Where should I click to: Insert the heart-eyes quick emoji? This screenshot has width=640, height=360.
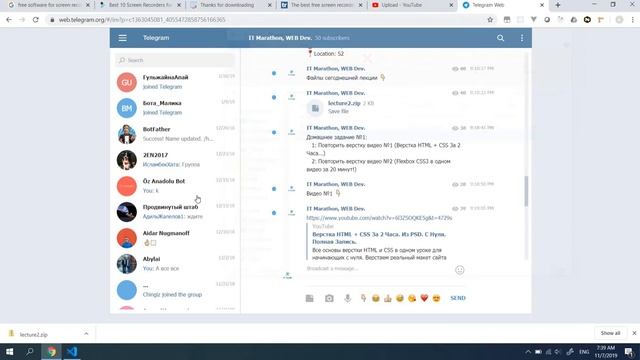pos(436,298)
